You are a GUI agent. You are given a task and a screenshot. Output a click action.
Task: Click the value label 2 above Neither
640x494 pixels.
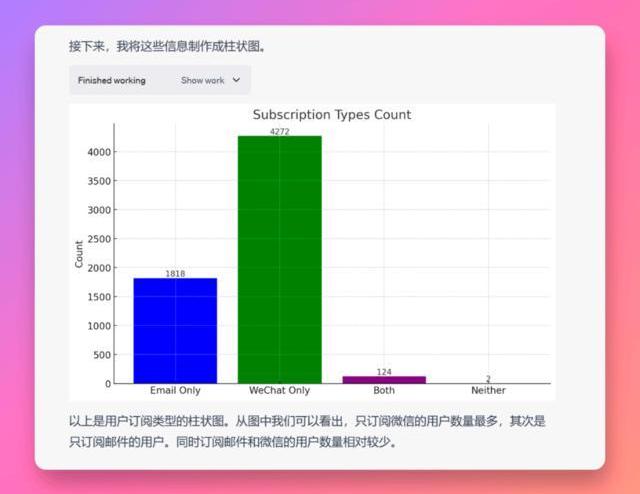tap(488, 379)
